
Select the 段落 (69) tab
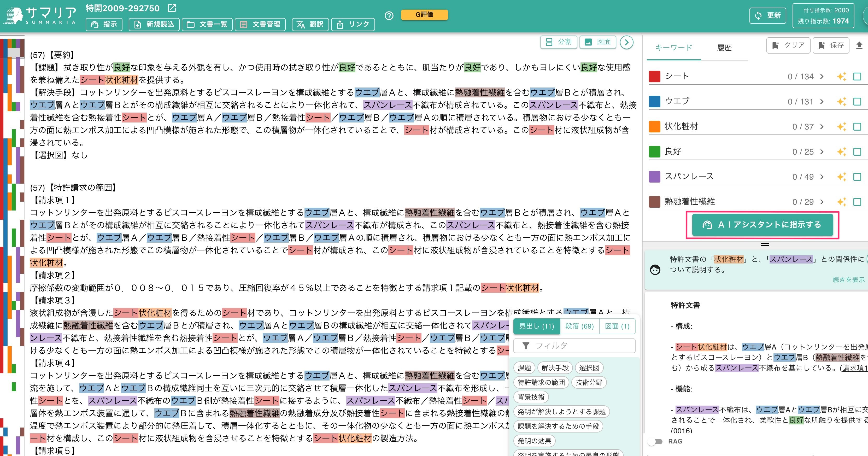click(x=579, y=326)
